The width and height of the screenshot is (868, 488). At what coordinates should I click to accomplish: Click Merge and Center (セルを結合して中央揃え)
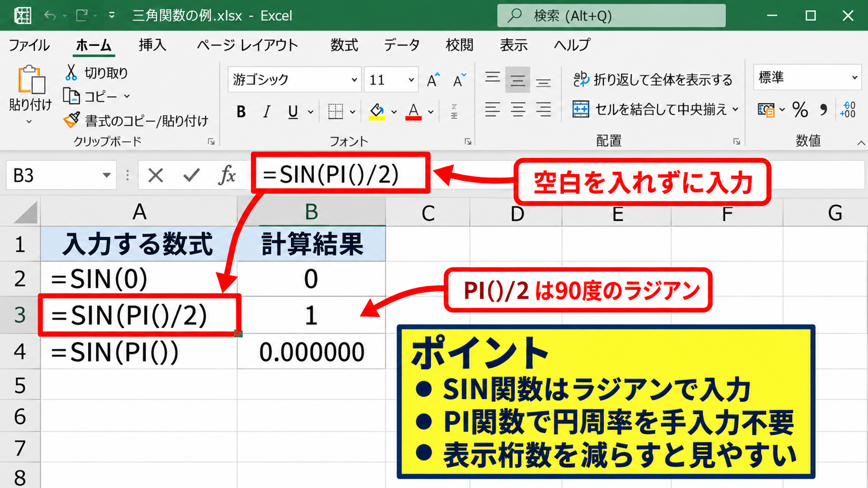[655, 109]
